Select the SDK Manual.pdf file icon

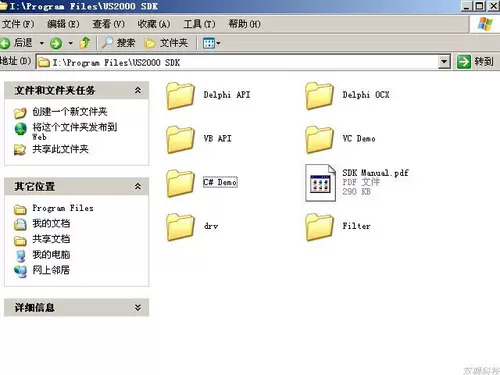coord(320,183)
